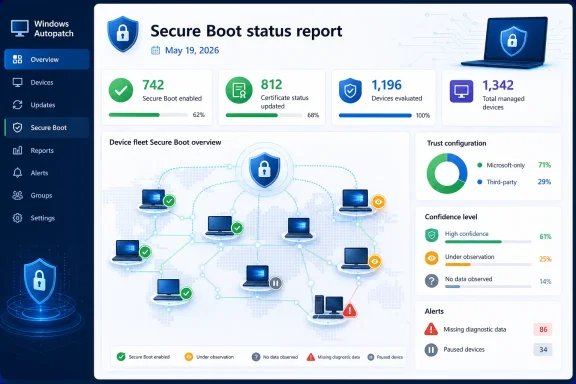Click the red warning badge on the desktop PC
Screen dimensions: 576x384
(x=350, y=311)
